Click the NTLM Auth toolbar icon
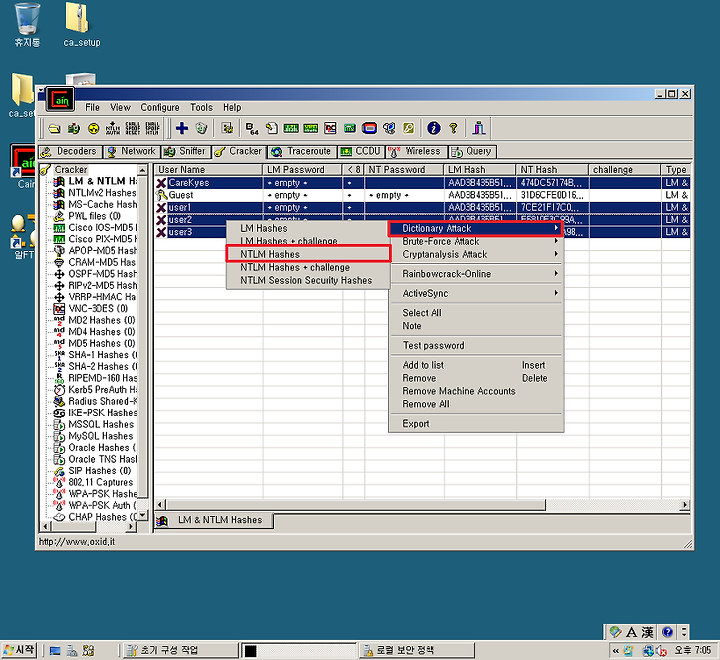The height and width of the screenshot is (660, 720). point(113,129)
